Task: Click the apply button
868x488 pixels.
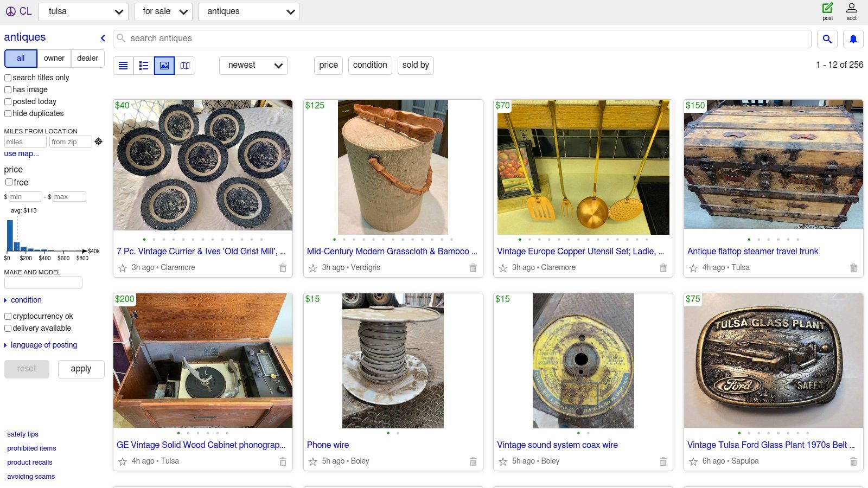Action: click(81, 369)
